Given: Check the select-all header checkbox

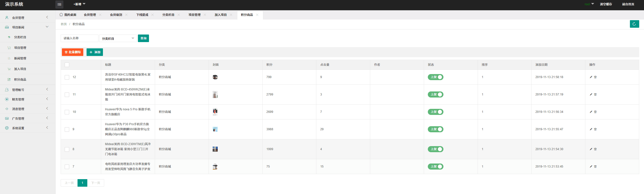Looking at the screenshot, I should click(x=67, y=65).
